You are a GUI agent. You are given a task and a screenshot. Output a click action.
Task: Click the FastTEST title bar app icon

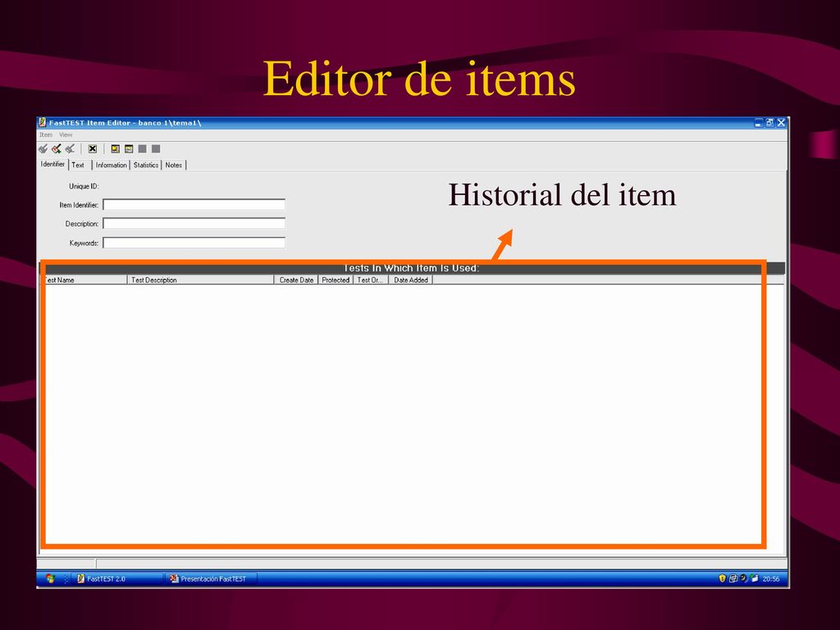coord(43,123)
